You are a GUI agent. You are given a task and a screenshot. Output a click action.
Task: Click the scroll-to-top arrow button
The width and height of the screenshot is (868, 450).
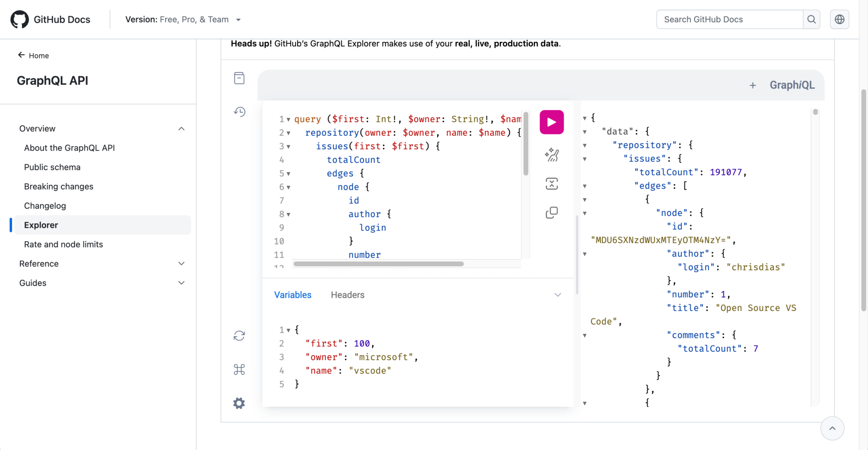(x=832, y=428)
